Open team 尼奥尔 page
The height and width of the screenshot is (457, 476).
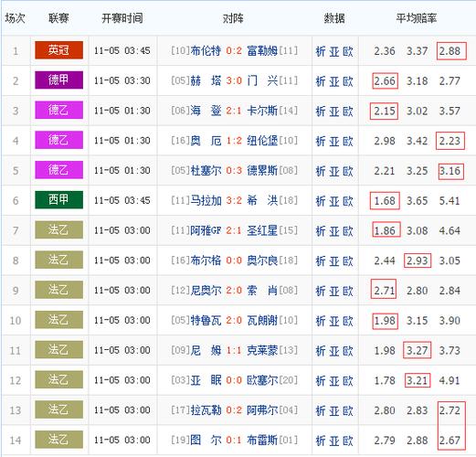[206, 291]
